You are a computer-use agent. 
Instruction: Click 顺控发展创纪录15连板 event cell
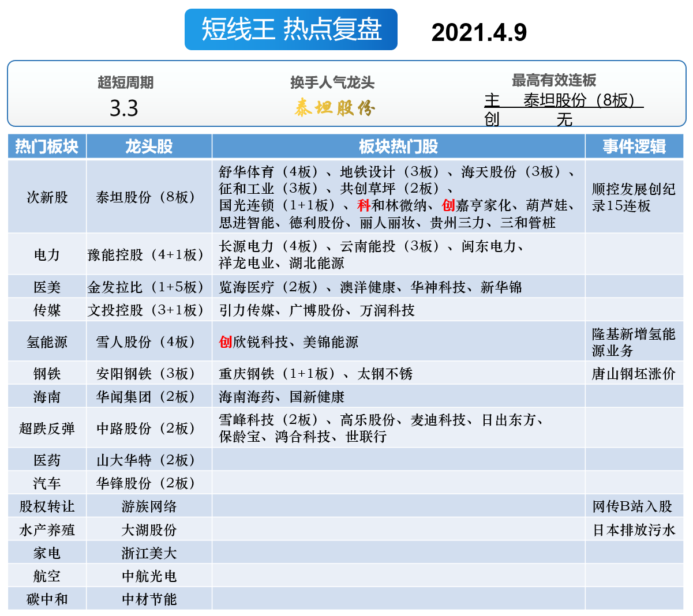(634, 197)
